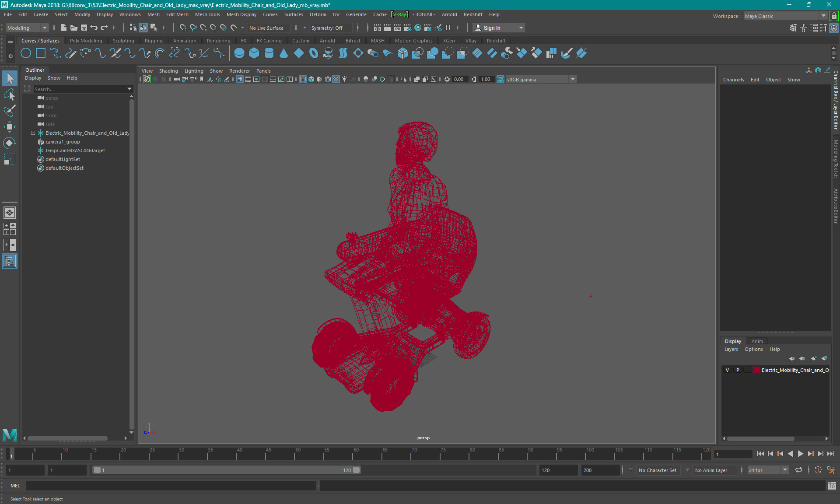Open the script editor icon
The height and width of the screenshot is (504, 840).
click(x=832, y=486)
